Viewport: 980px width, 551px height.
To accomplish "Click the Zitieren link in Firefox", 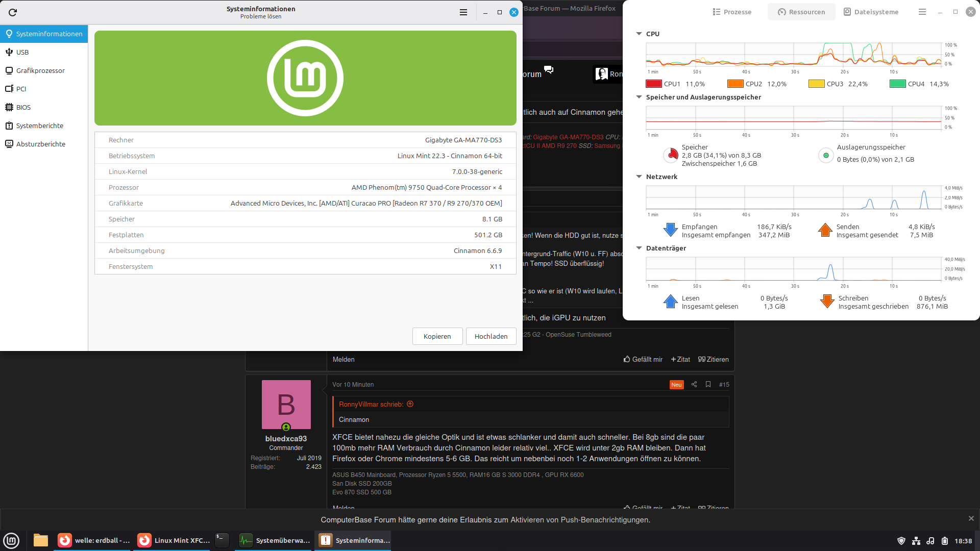I will (x=714, y=359).
